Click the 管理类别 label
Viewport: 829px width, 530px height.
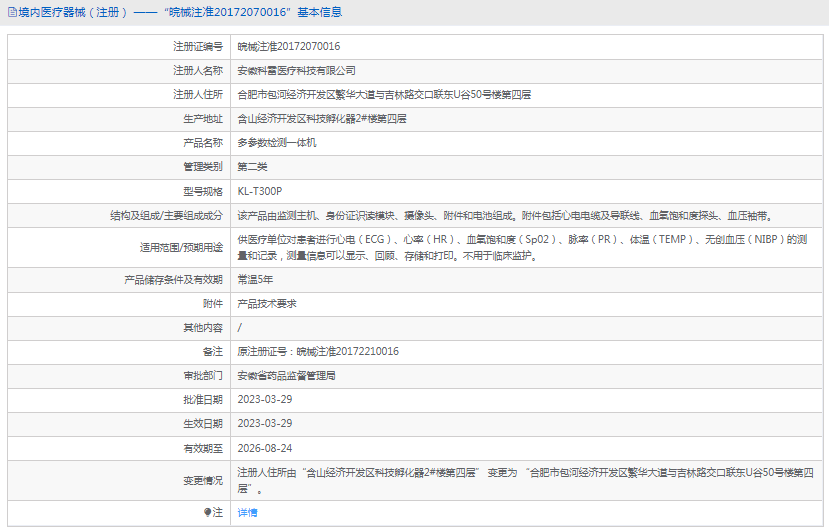tap(203, 167)
